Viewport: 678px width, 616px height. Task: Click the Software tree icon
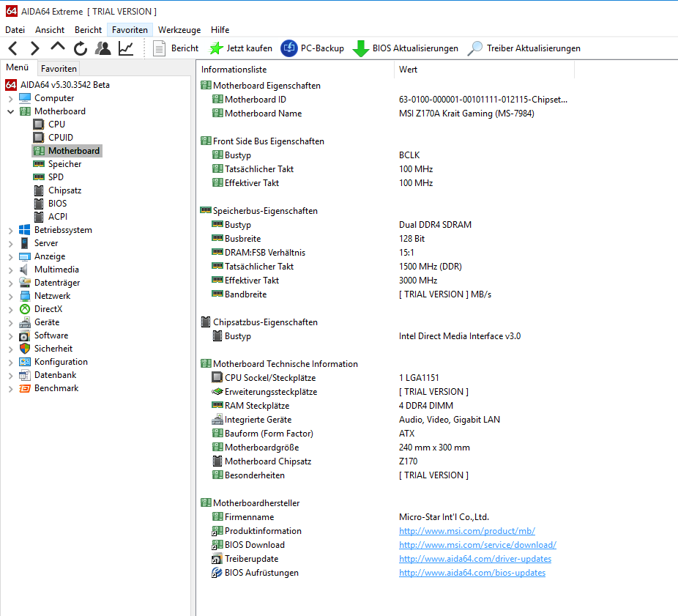(x=25, y=335)
